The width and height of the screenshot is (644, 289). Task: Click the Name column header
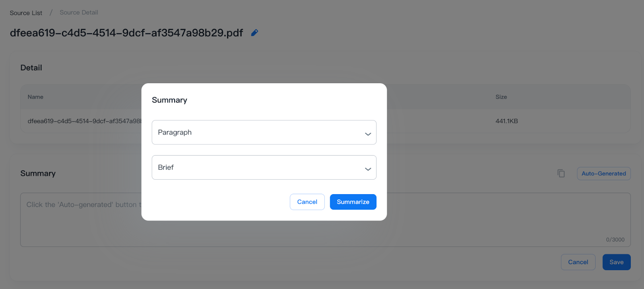tap(35, 97)
